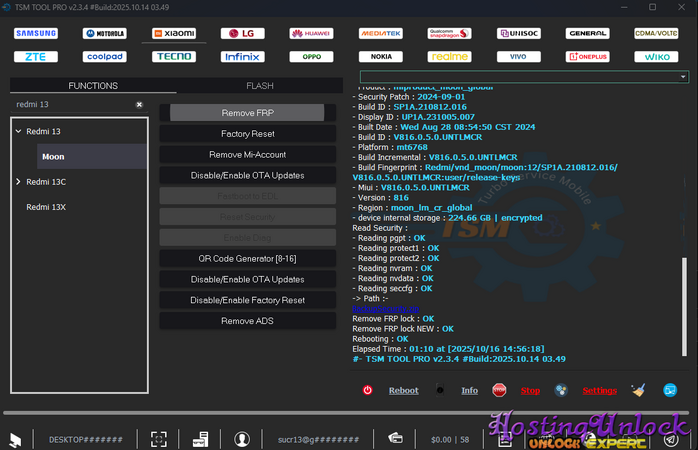Switch to the FUNCTIONS tab

tap(92, 86)
